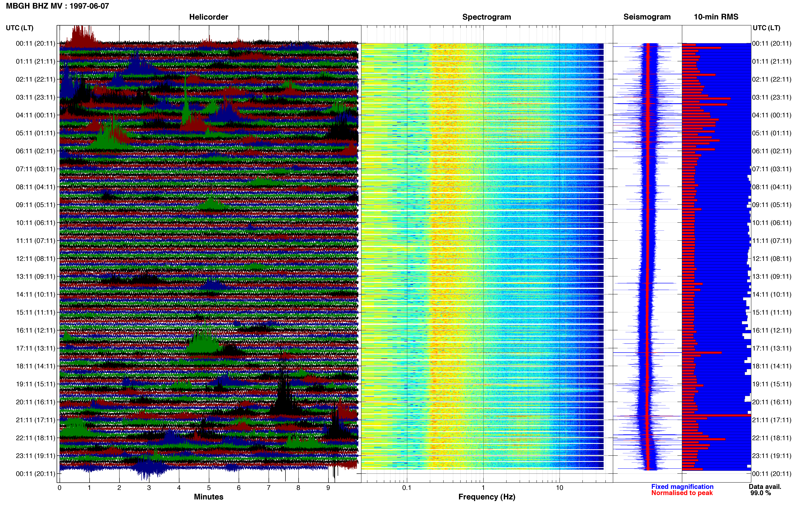This screenshot has width=812, height=508.
Task: Click the left time label '09:11 (05:11)'
Action: [x=36, y=205]
